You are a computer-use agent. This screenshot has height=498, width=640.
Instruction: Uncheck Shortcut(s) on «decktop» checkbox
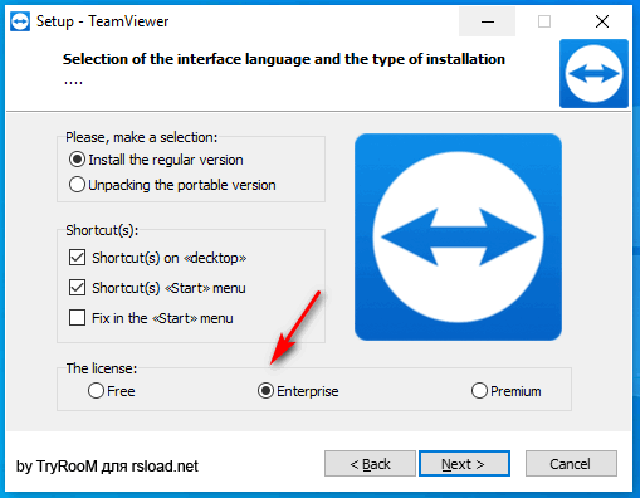77,258
